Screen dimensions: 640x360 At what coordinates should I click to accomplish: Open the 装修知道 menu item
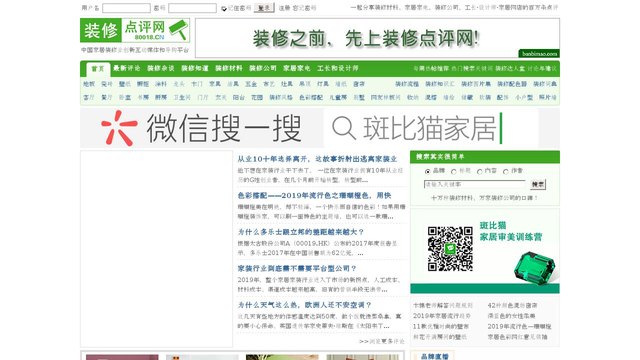(x=195, y=68)
